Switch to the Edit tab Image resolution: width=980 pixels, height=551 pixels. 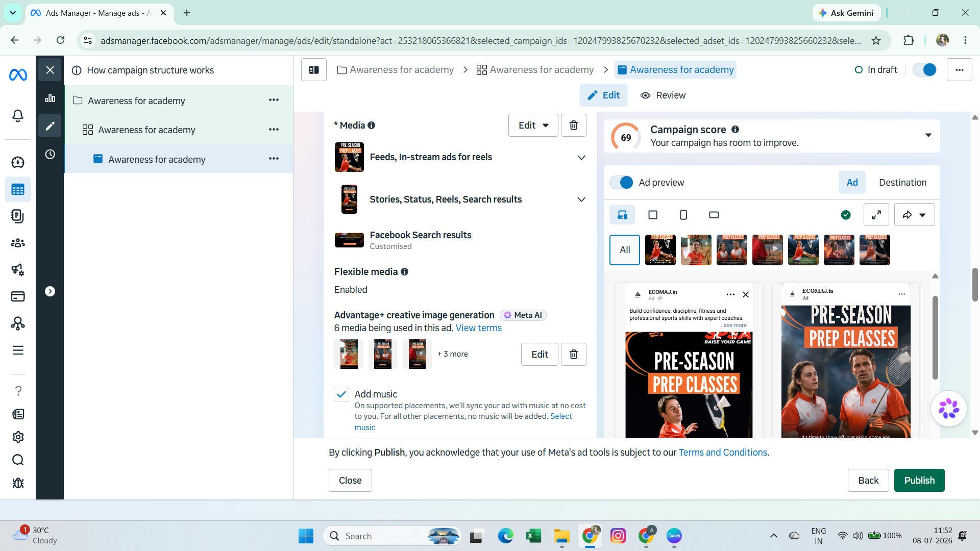click(603, 95)
